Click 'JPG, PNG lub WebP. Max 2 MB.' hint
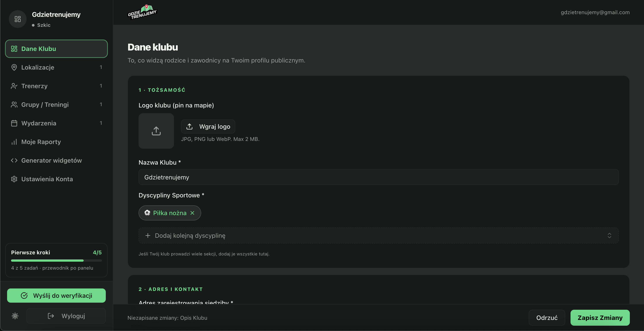Screen dimensions: 644x331 click(x=220, y=139)
